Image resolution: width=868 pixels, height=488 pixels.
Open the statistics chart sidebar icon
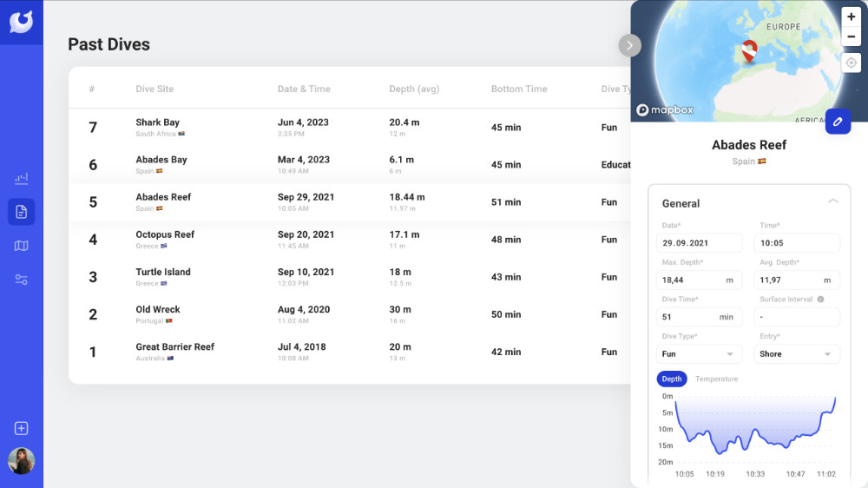pyautogui.click(x=22, y=179)
